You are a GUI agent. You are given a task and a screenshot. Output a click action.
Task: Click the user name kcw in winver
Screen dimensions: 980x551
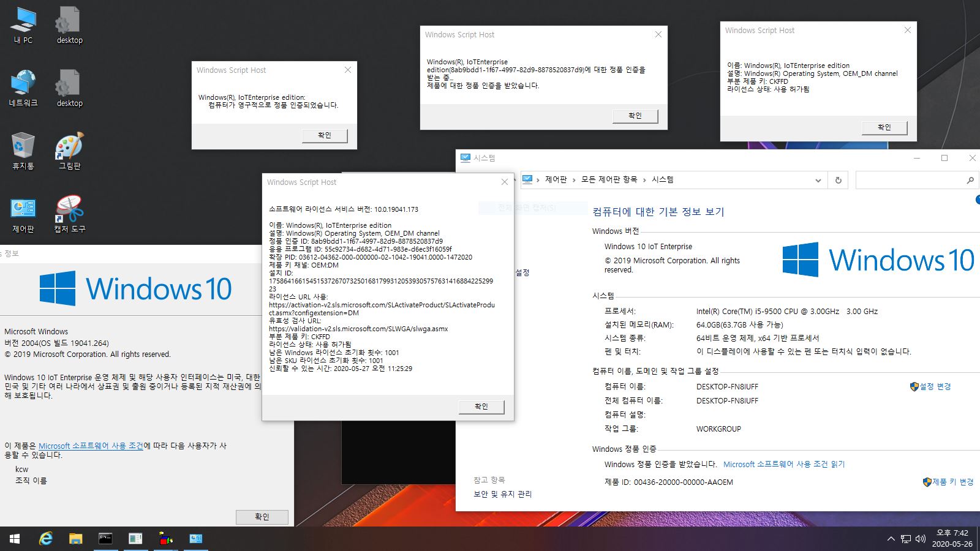coord(21,470)
